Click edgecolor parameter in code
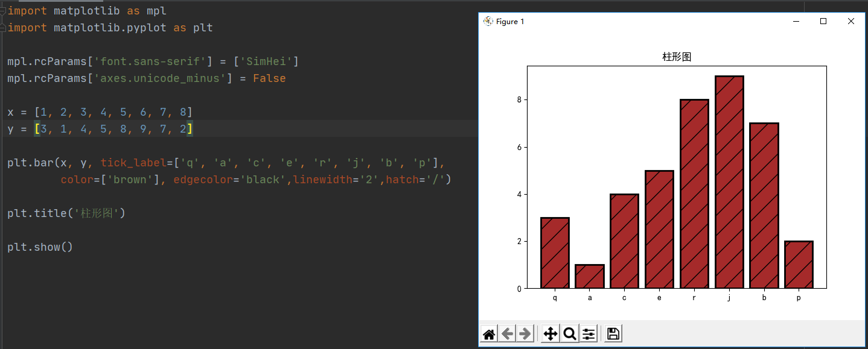The image size is (868, 349). 203,180
